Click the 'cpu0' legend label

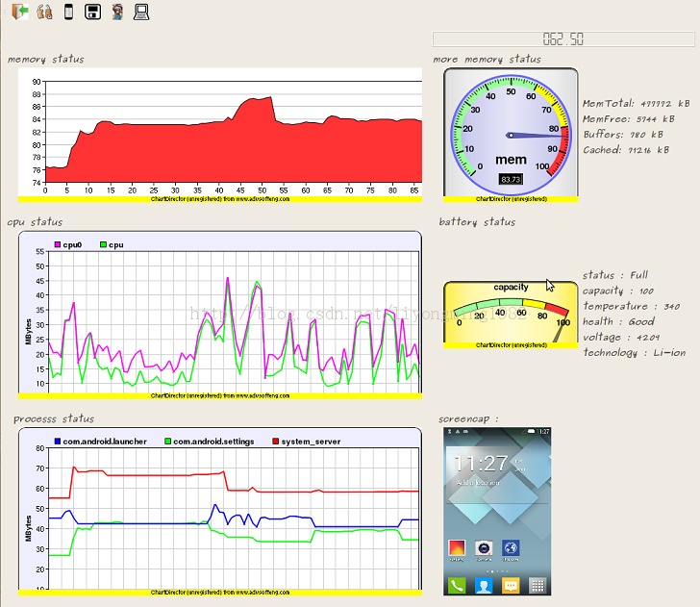(72, 244)
